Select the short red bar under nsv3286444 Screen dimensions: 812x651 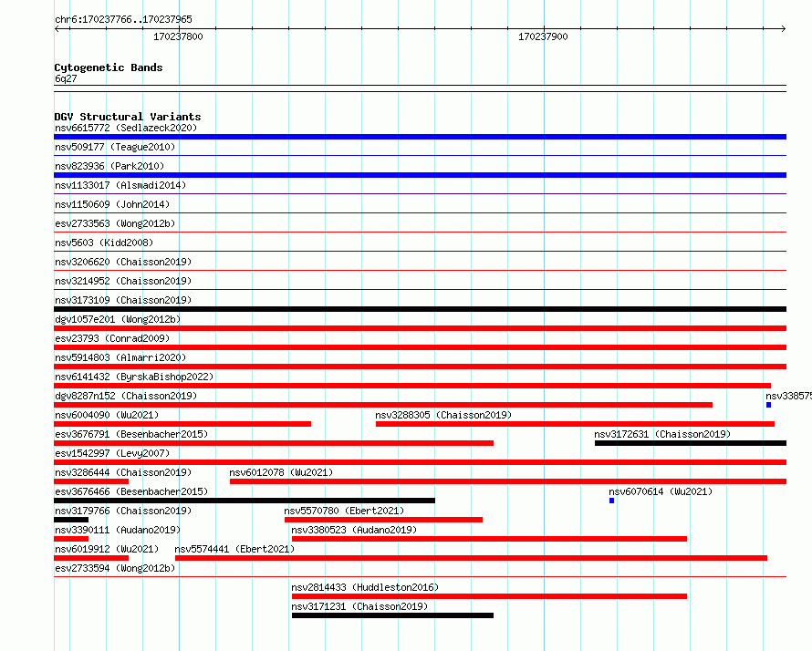pos(91,481)
